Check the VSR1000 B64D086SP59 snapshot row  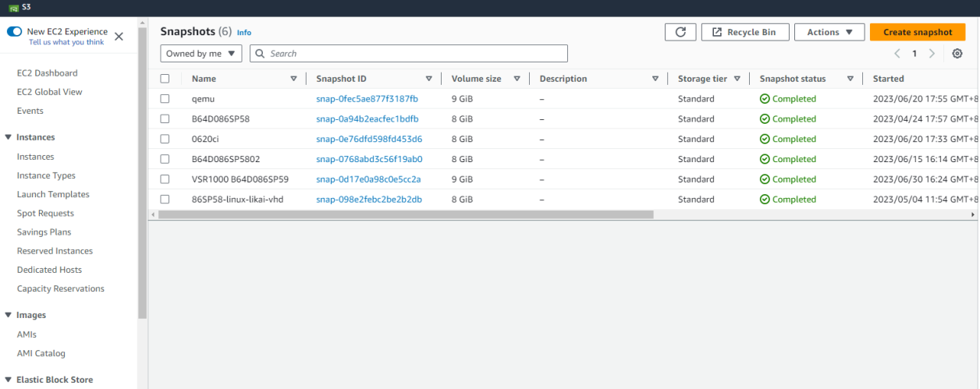pyautogui.click(x=165, y=179)
